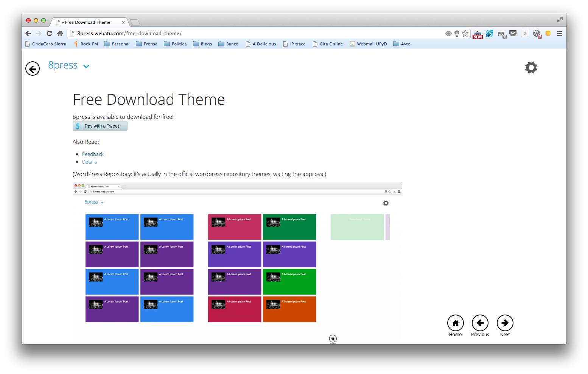The image size is (588, 374).
Task: Click the browser forward arrow
Action: pos(39,33)
